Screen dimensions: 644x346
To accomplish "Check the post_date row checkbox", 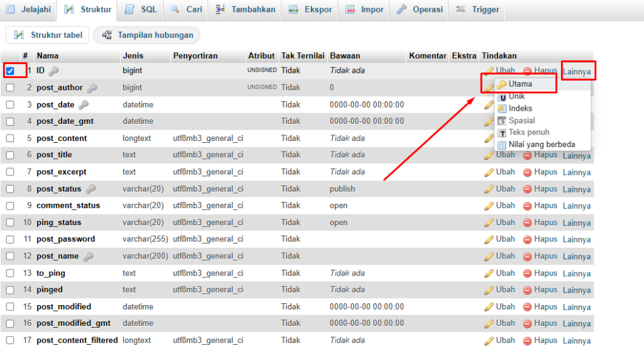I will pos(10,105).
